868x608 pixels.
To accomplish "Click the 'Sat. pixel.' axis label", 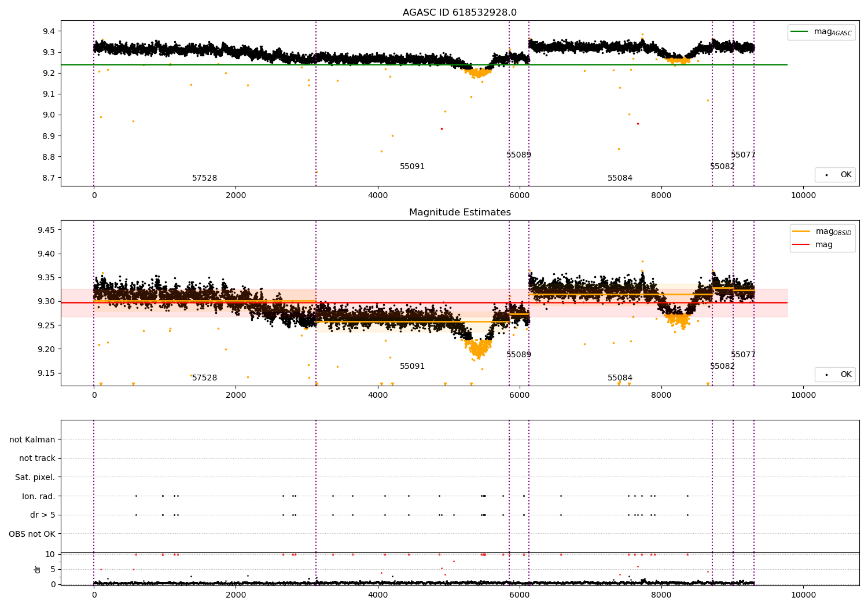I will click(x=35, y=478).
